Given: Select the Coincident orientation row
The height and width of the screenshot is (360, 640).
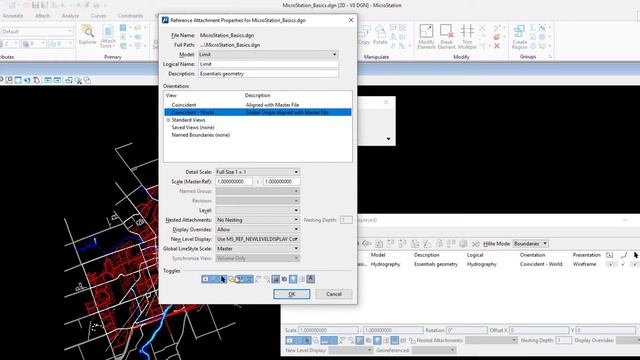Looking at the screenshot, I should point(258,105).
